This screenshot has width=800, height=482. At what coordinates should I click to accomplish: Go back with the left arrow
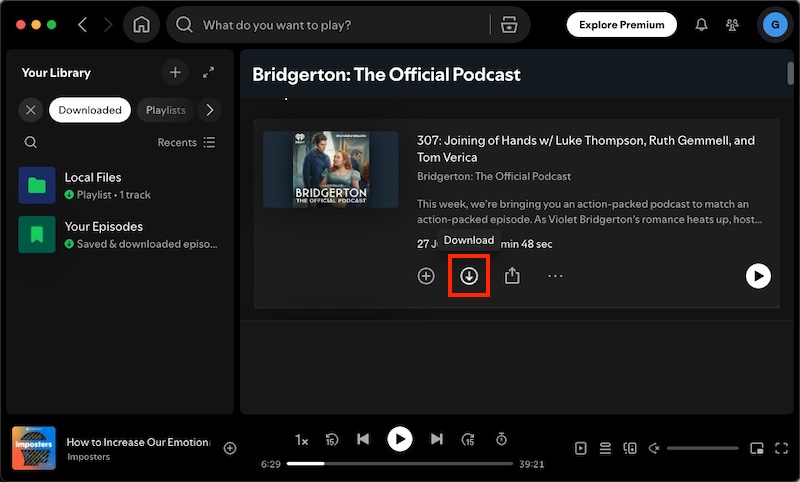click(83, 24)
